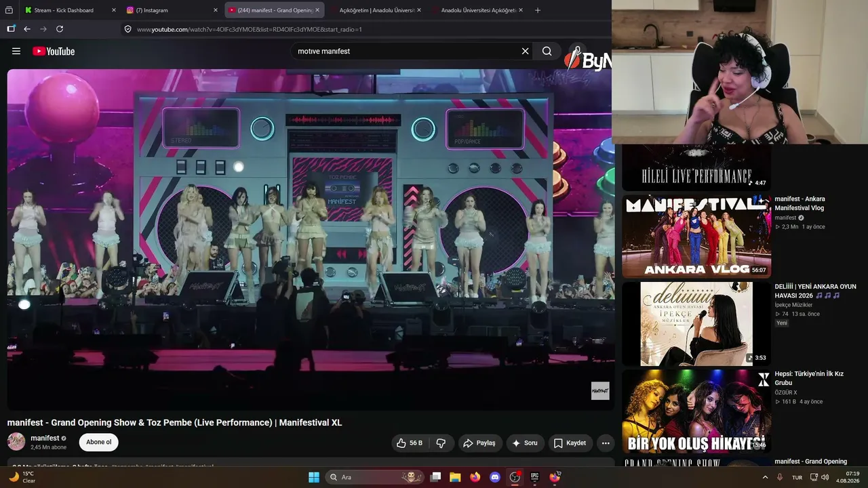Close the Instagram tab
868x488 pixels.
[x=215, y=10]
